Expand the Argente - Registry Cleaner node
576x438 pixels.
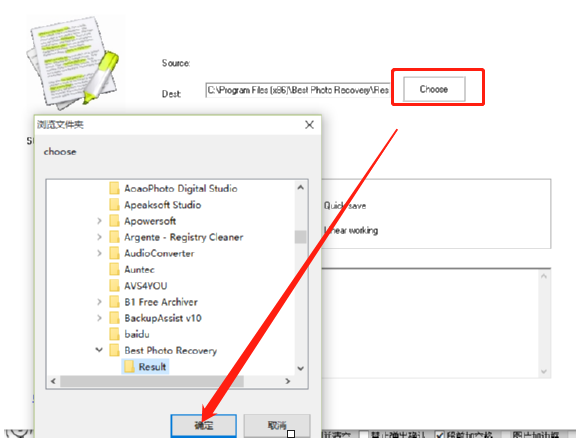coord(99,237)
